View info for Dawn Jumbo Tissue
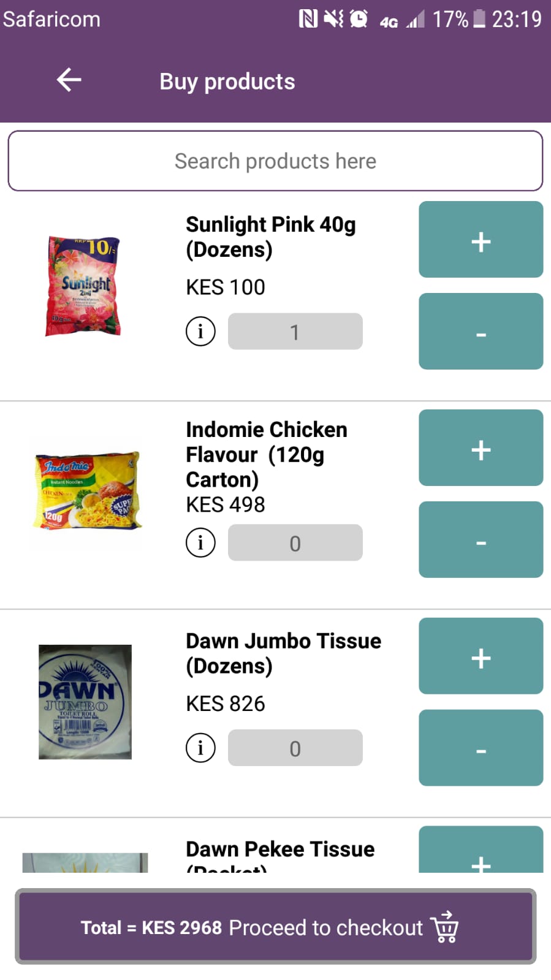551x980 pixels. [200, 748]
